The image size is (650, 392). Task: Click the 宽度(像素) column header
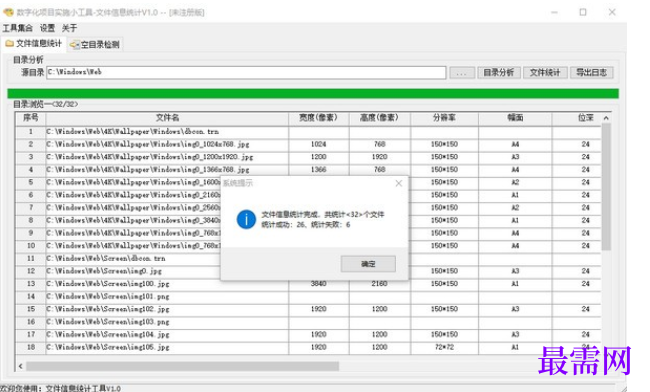click(x=318, y=118)
